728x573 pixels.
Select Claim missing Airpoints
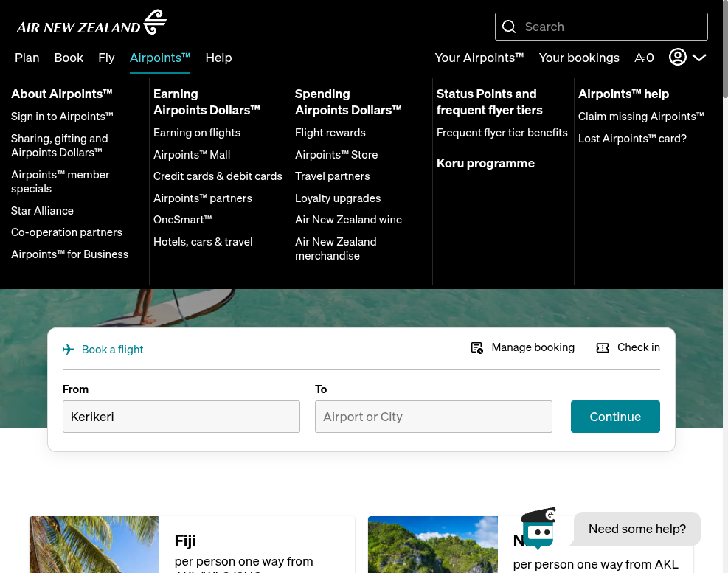tap(641, 117)
